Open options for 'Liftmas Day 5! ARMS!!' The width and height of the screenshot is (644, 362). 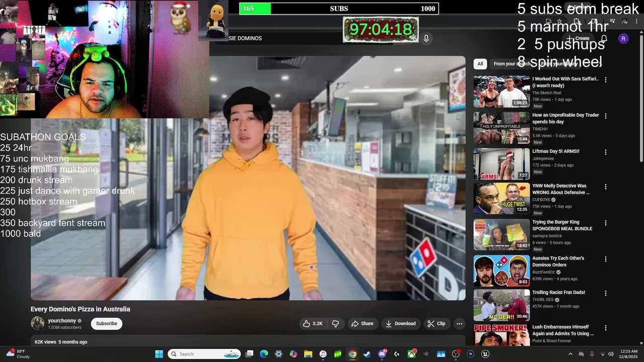point(606,152)
